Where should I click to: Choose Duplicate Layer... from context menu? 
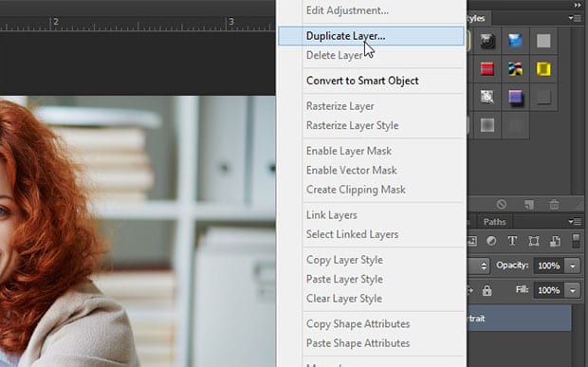click(x=371, y=36)
